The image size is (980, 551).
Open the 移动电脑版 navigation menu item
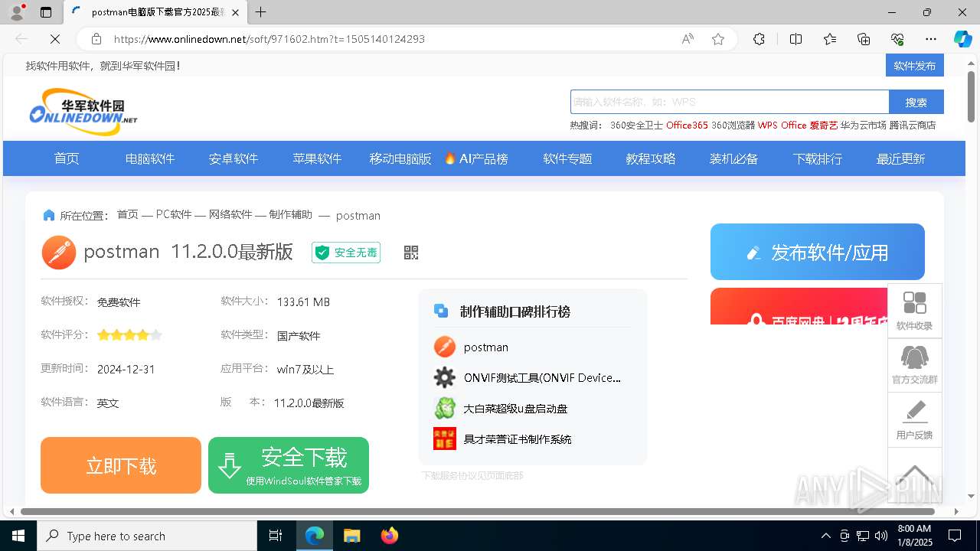(x=400, y=158)
